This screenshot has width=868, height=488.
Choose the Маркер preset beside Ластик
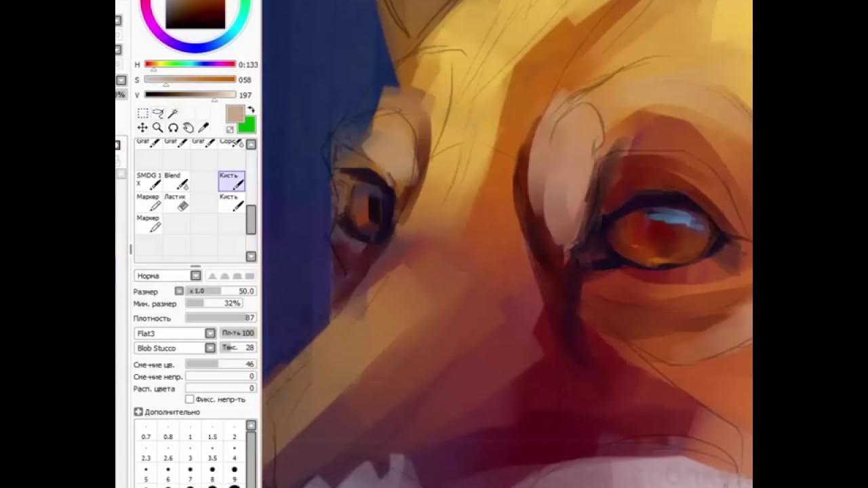[x=149, y=203]
